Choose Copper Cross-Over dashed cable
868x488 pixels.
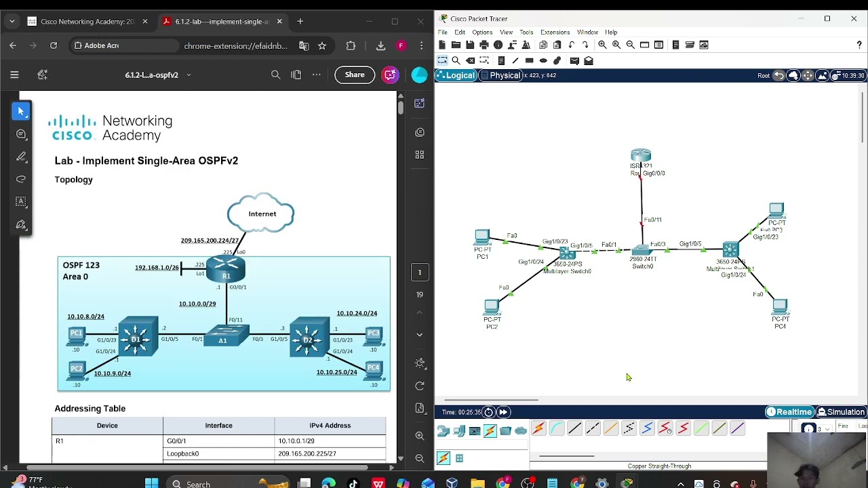click(593, 428)
